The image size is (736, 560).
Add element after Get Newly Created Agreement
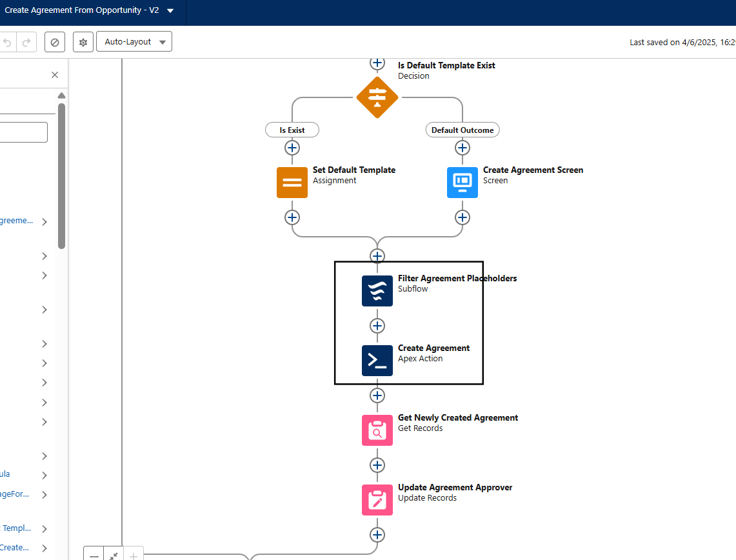coord(377,465)
